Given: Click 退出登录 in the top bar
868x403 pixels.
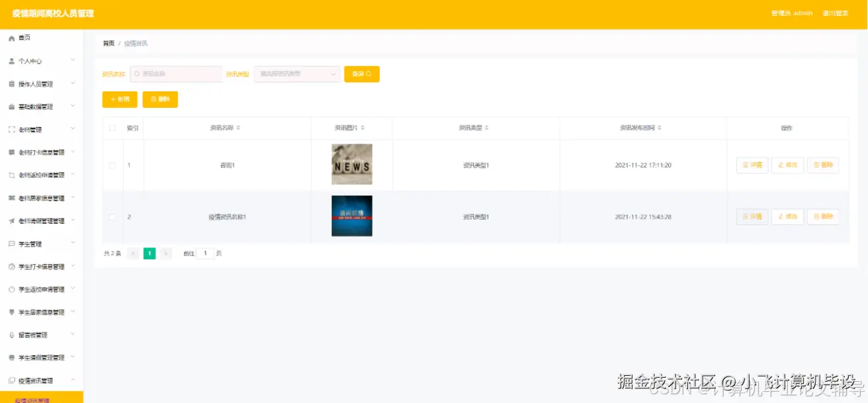Looking at the screenshot, I should click(x=835, y=13).
